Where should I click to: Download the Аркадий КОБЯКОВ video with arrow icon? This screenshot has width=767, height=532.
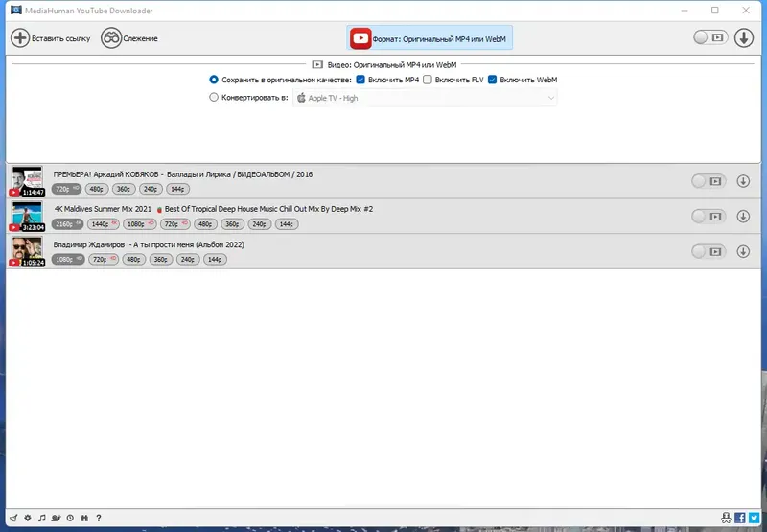click(743, 181)
